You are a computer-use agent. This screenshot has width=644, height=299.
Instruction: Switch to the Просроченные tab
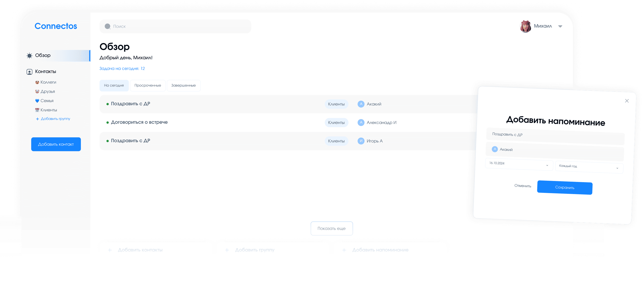[x=148, y=85]
